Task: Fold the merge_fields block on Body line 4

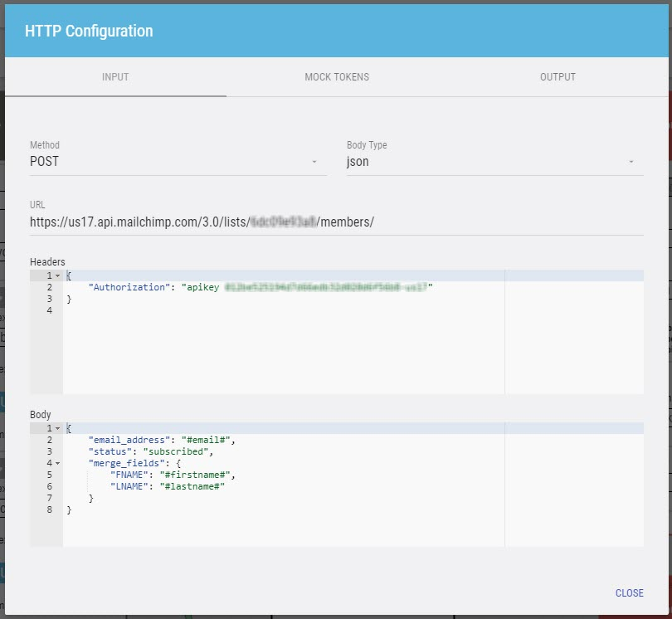Action: pos(57,463)
